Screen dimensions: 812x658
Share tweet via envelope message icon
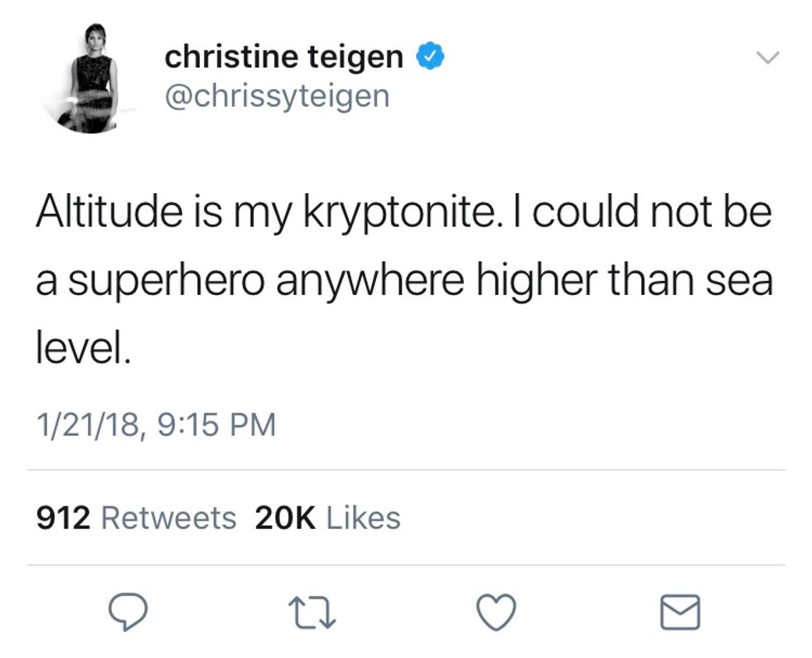[x=680, y=613]
